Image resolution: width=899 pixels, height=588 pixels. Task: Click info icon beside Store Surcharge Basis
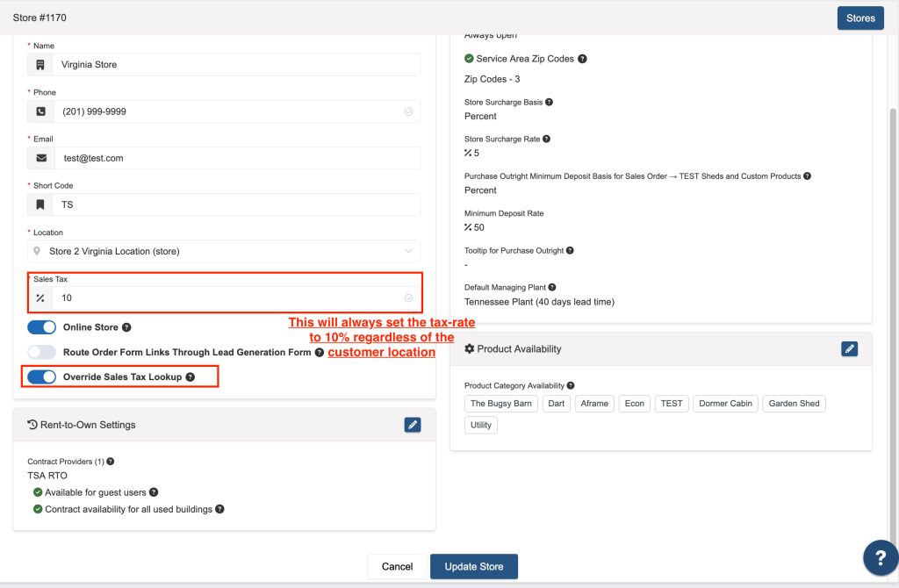coord(549,102)
